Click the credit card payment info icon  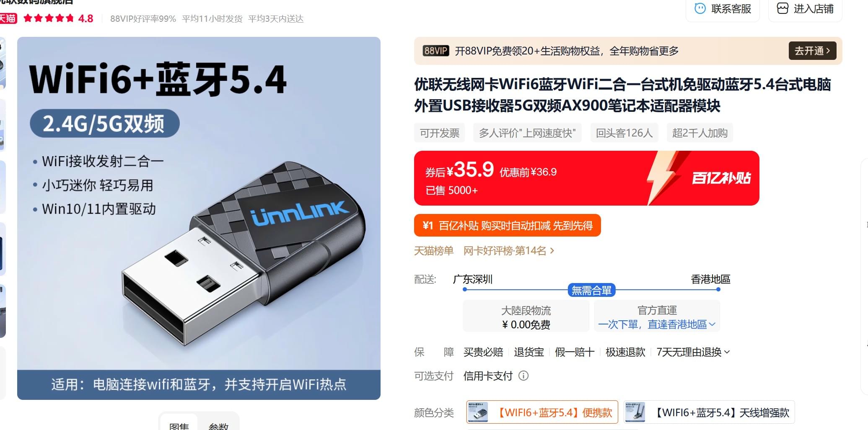coord(523,376)
